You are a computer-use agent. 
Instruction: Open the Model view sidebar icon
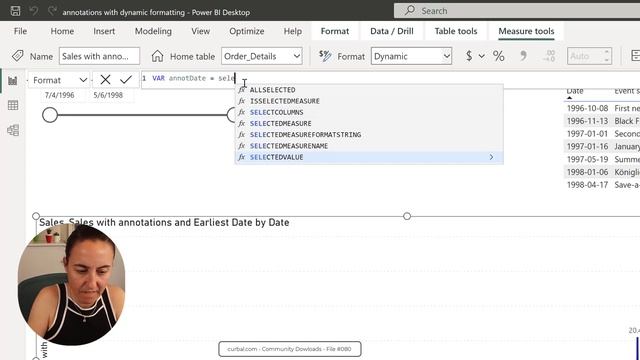coord(13,130)
